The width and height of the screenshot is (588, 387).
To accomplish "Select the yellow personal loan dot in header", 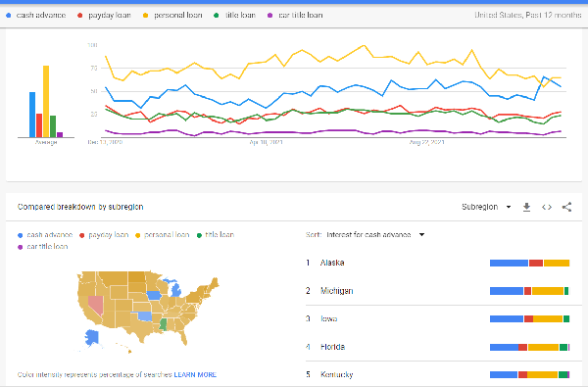I will (145, 16).
